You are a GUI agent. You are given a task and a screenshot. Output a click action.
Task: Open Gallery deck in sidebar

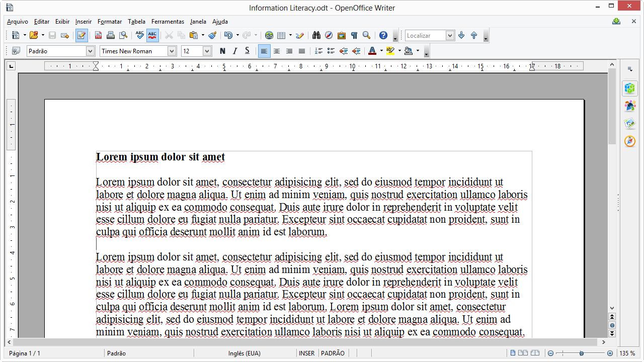pyautogui.click(x=630, y=124)
